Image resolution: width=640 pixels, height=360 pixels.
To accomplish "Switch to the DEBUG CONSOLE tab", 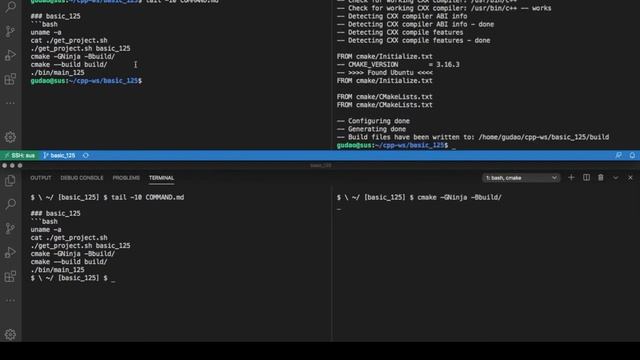I will click(x=82, y=178).
